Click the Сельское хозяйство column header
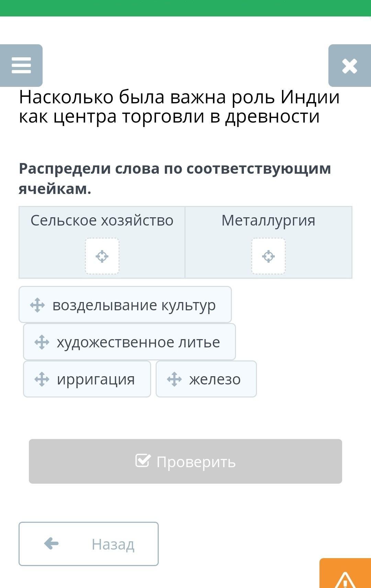The width and height of the screenshot is (371, 588). [x=102, y=220]
